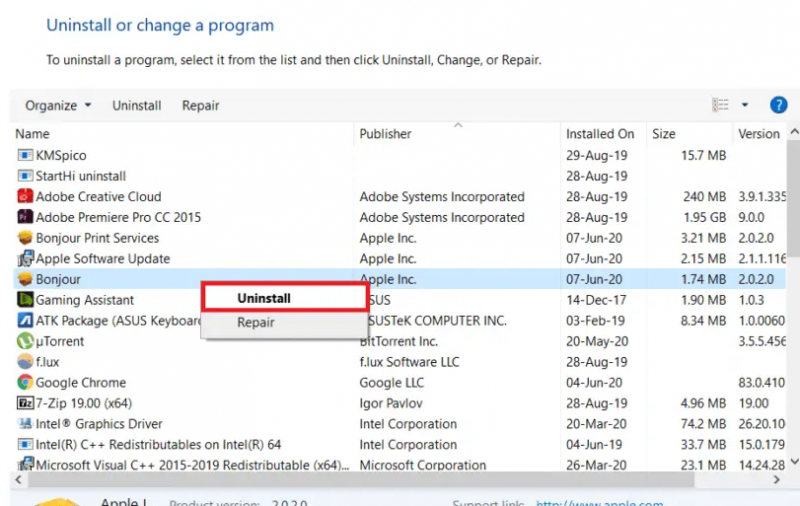Click the change view icon
This screenshot has height=506, width=800.
(720, 105)
